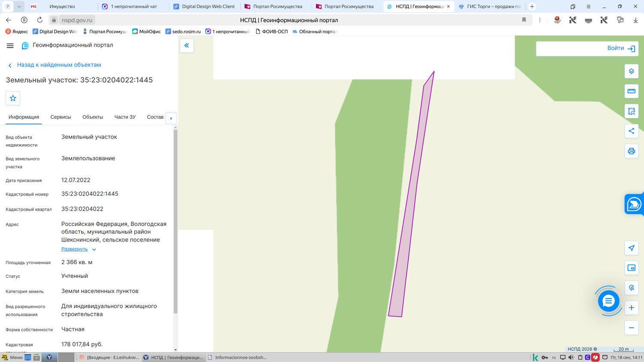The height and width of the screenshot is (362, 644).
Task: Open the tab list dropdown in browser
Action: point(19,6)
